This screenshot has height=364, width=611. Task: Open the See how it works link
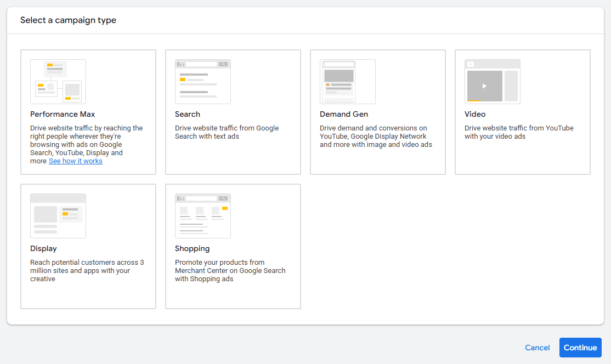[76, 161]
